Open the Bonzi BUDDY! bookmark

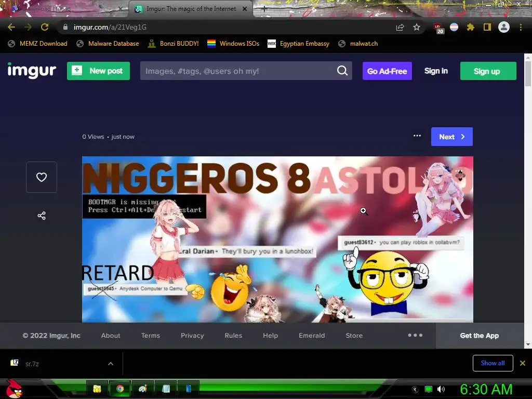[x=174, y=44]
